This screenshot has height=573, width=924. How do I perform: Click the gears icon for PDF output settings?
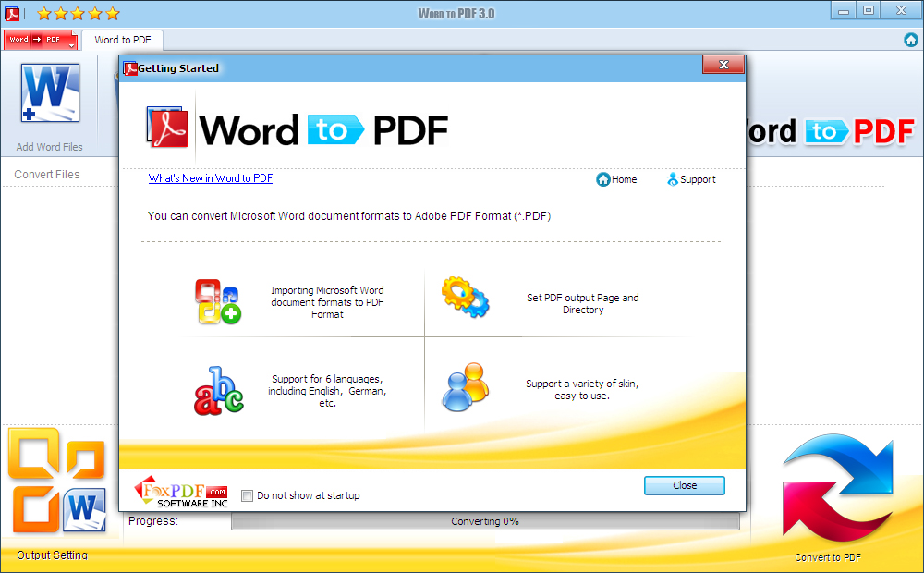coord(465,297)
